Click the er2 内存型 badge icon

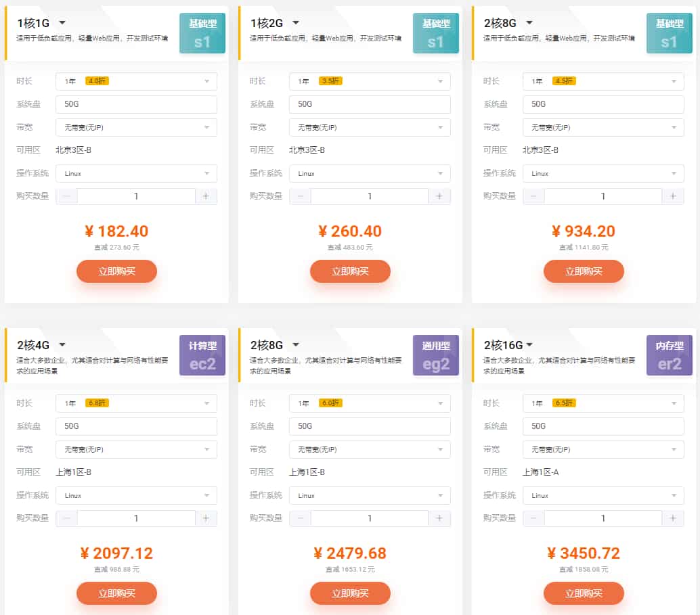pos(670,355)
